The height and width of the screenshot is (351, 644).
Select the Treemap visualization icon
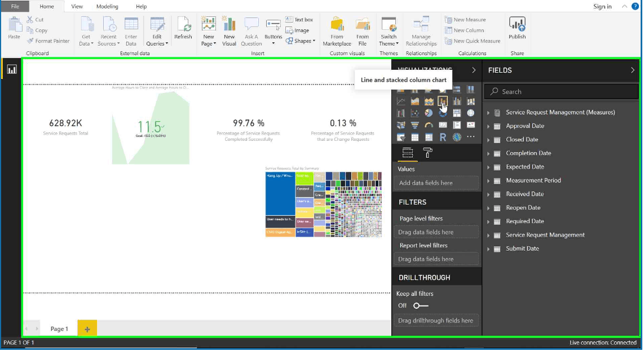457,113
